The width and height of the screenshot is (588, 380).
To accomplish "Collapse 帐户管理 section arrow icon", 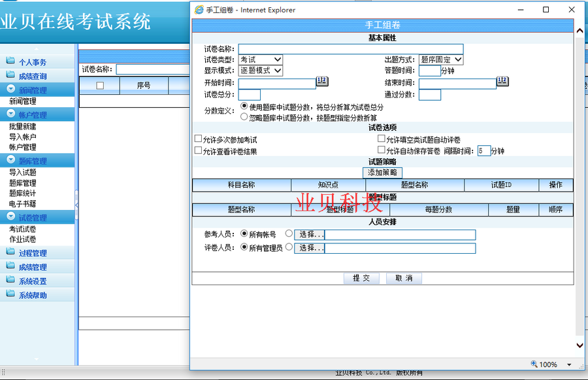I will [x=11, y=113].
